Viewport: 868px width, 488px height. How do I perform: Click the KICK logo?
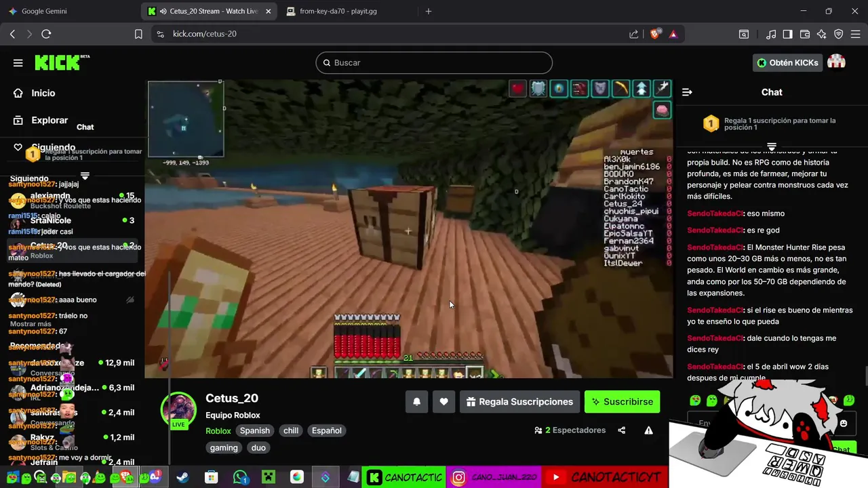tap(62, 62)
